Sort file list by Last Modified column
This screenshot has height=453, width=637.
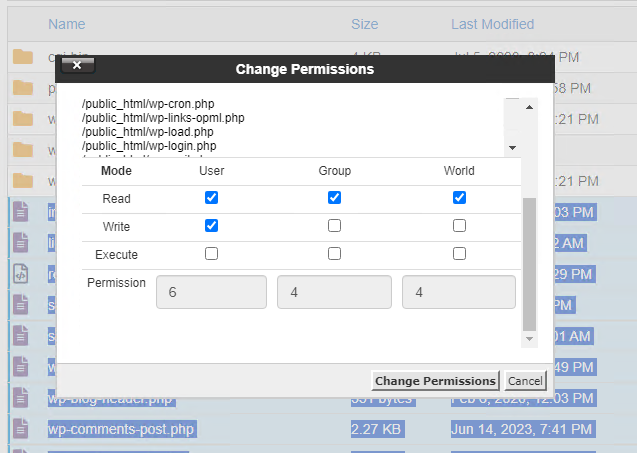492,24
